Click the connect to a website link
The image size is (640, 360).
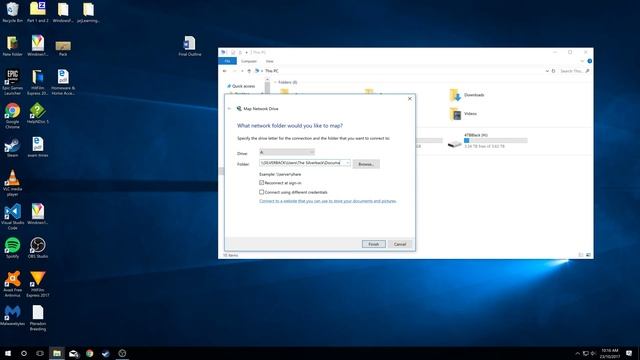click(x=328, y=201)
